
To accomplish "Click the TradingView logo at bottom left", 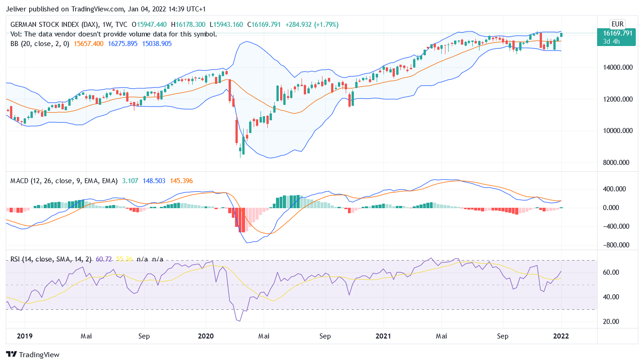I will [32, 354].
